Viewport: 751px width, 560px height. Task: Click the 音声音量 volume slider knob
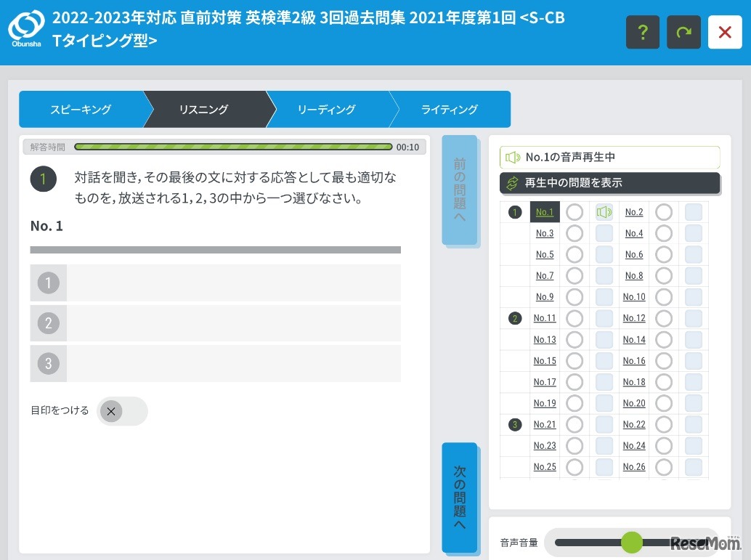(x=632, y=542)
